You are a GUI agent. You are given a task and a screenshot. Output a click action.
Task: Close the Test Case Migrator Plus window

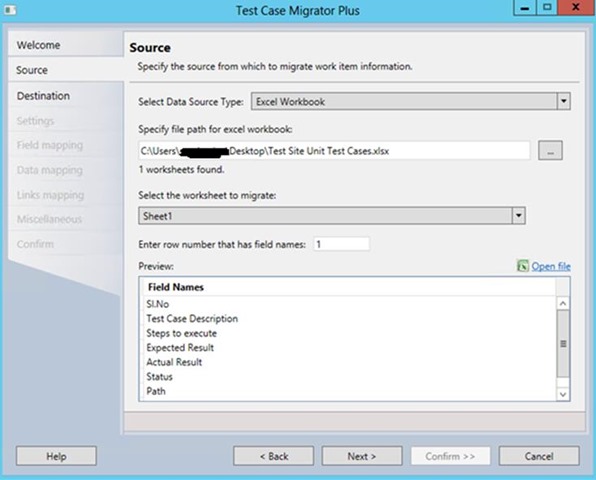tap(576, 8)
